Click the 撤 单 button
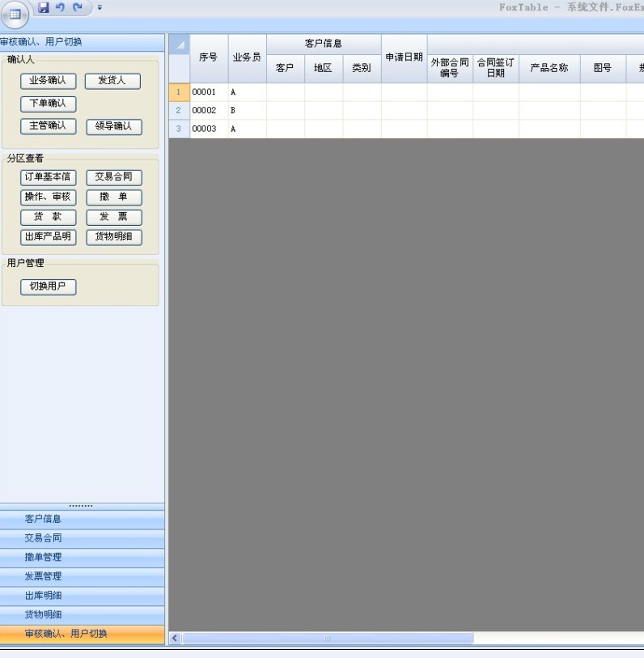The width and height of the screenshot is (644, 658). [114, 197]
